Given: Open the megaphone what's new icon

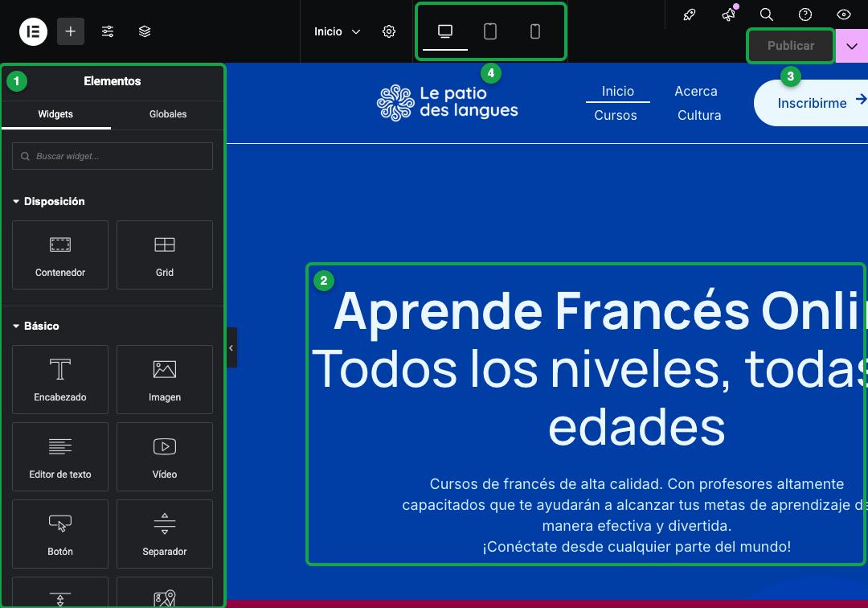Looking at the screenshot, I should click(728, 15).
